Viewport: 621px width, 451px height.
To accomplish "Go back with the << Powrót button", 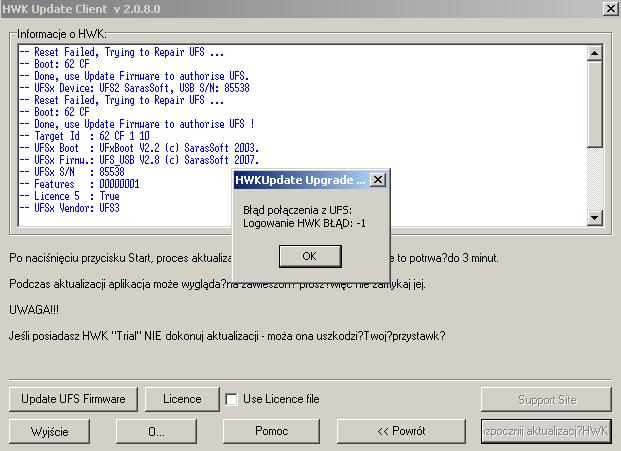I will click(401, 431).
